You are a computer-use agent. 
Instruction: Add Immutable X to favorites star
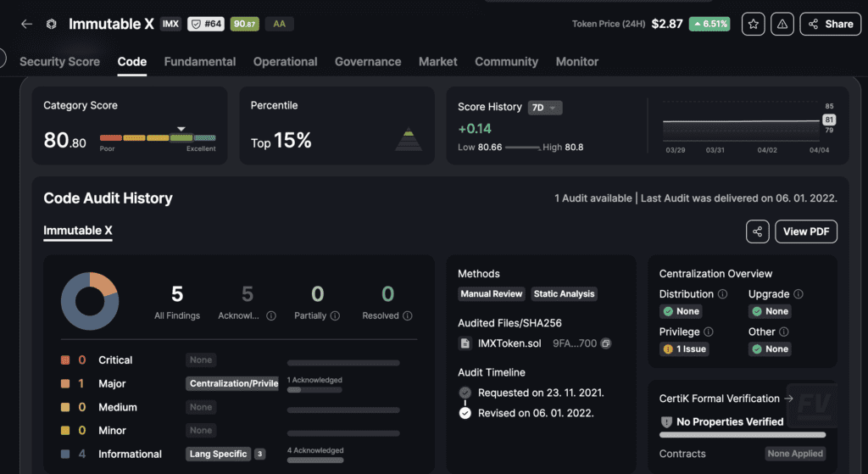click(753, 24)
